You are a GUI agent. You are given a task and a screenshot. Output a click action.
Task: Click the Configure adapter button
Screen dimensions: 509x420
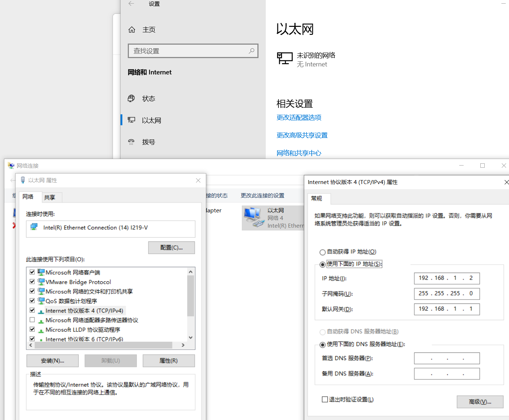coord(171,248)
